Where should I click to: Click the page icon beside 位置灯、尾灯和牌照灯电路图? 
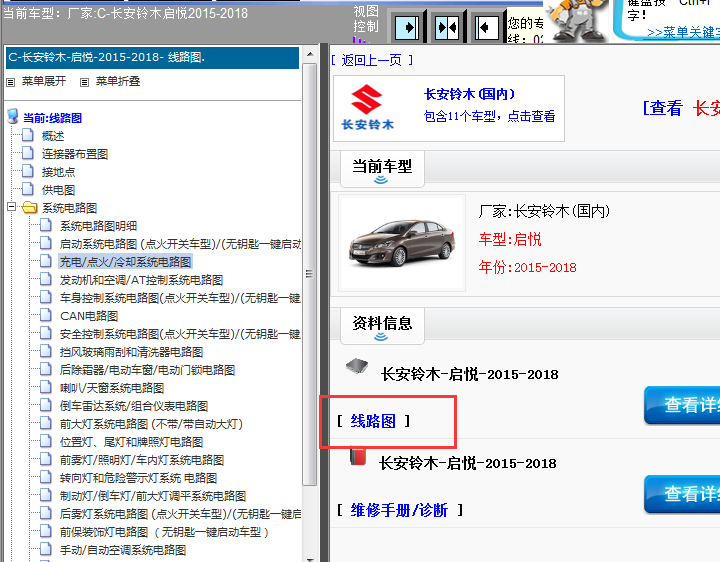[x=45, y=441]
